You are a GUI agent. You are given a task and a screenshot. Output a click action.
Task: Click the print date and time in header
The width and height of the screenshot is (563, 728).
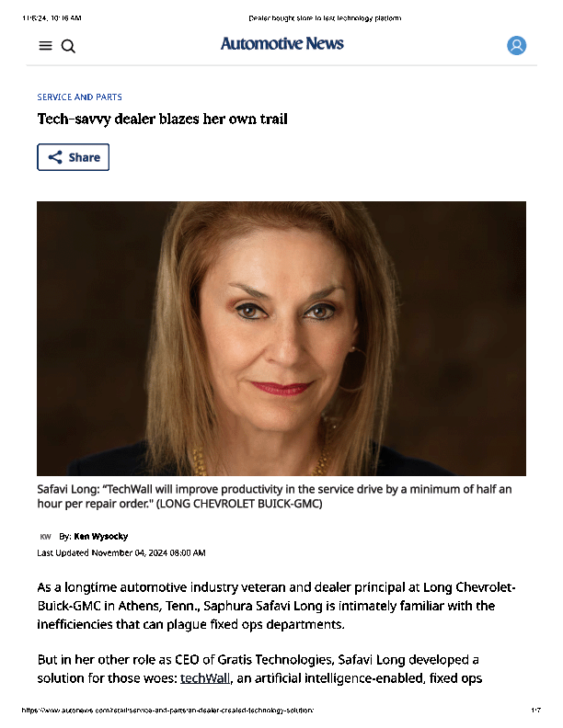52,18
